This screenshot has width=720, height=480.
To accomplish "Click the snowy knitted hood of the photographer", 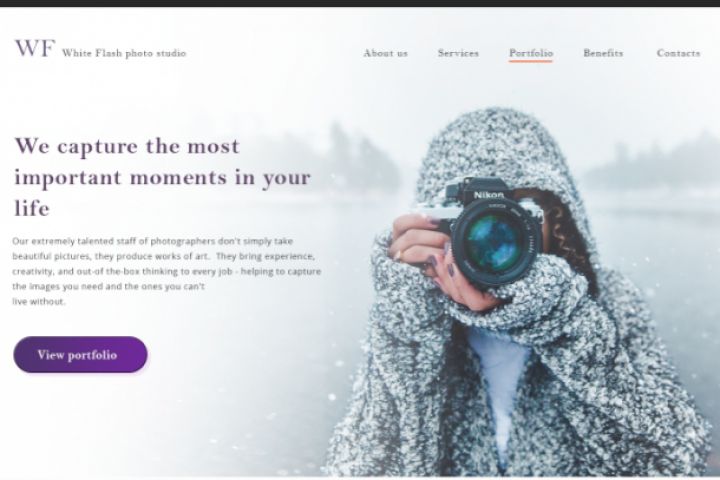I will point(496,147).
